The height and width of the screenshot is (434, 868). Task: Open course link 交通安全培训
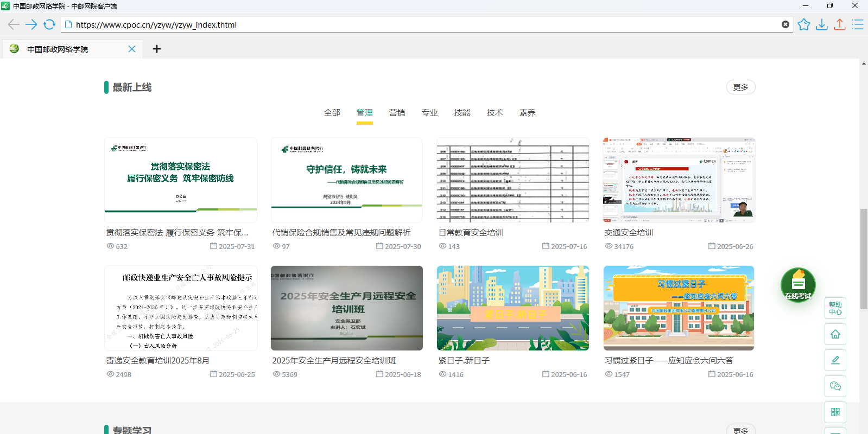(x=629, y=233)
